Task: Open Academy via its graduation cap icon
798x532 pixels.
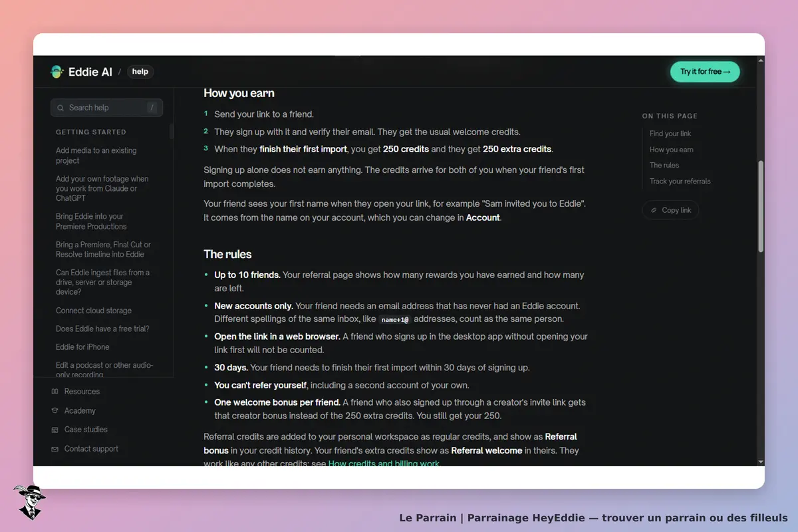Action: coord(55,411)
